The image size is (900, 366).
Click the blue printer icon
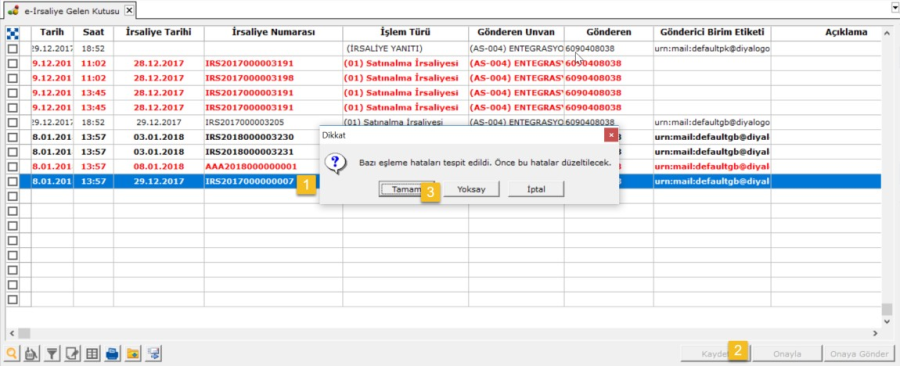[112, 354]
